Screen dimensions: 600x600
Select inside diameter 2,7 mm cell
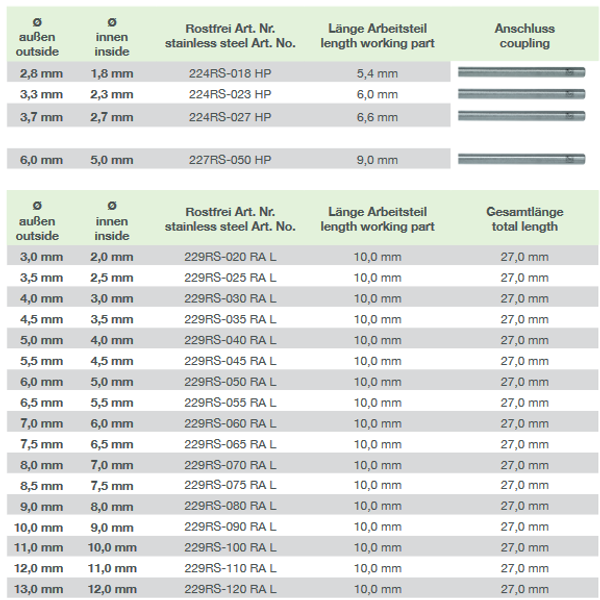(112, 117)
